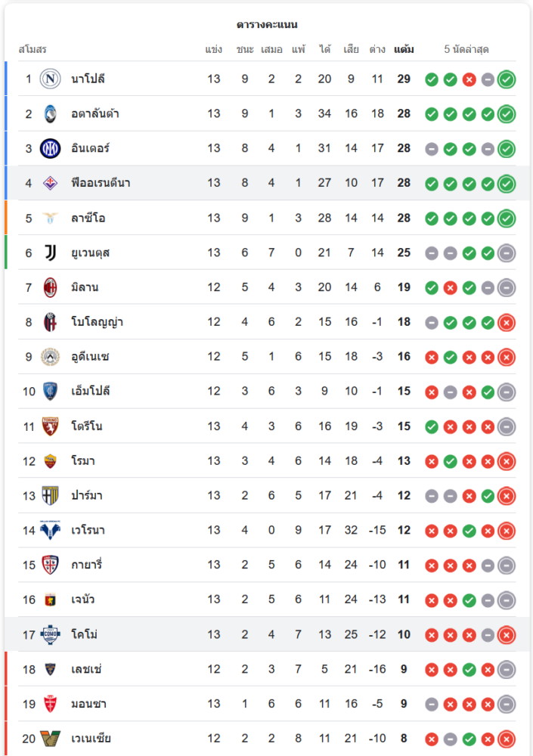Click the แต้ม points column header
The height and width of the screenshot is (756, 533).
pos(404,50)
